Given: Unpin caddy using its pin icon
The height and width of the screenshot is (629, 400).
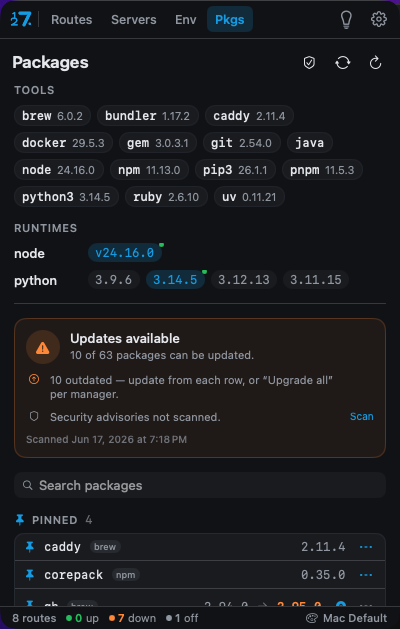Looking at the screenshot, I should [x=30, y=547].
